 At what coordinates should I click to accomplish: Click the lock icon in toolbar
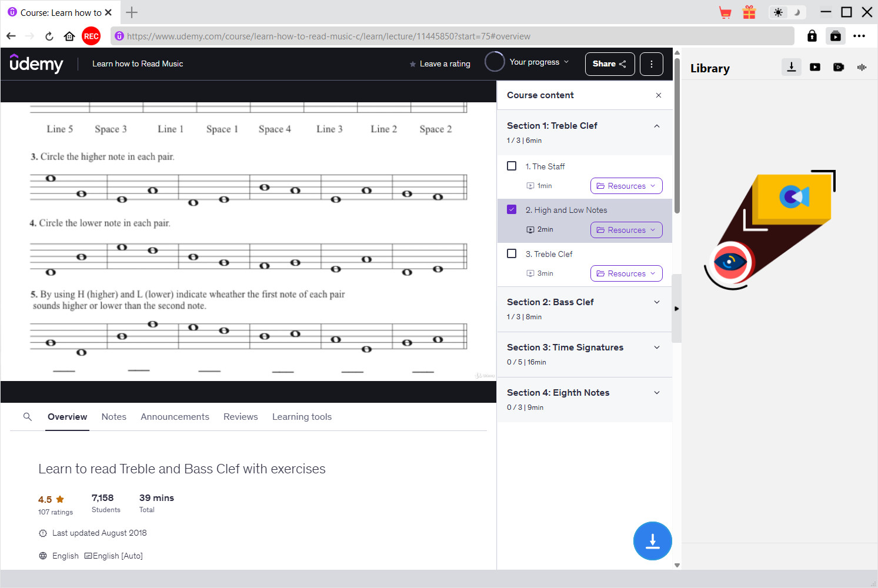tap(812, 36)
